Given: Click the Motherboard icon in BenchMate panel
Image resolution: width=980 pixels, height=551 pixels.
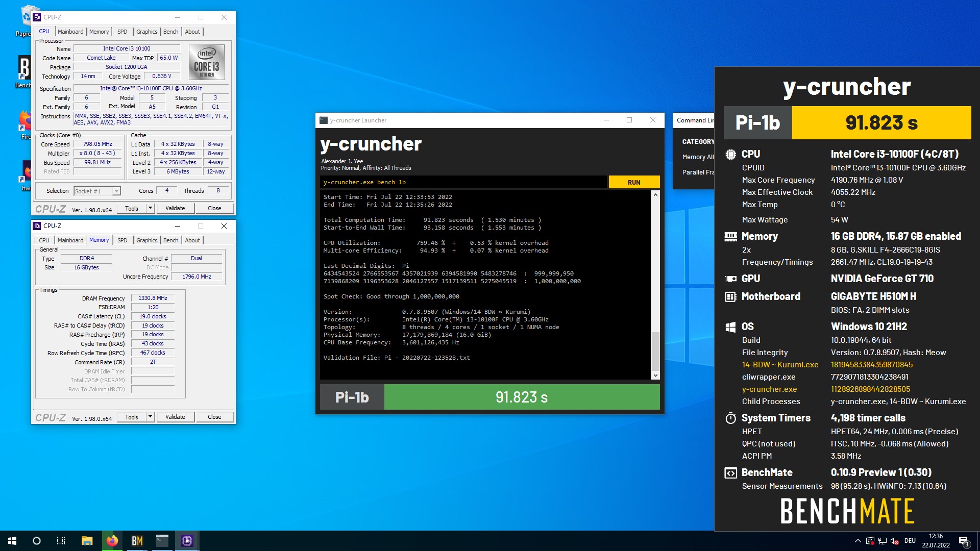Looking at the screenshot, I should click(730, 296).
